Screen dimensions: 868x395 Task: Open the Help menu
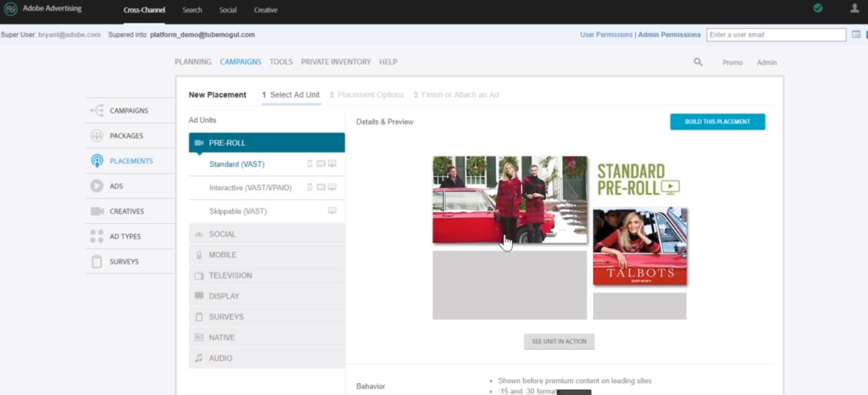point(388,62)
